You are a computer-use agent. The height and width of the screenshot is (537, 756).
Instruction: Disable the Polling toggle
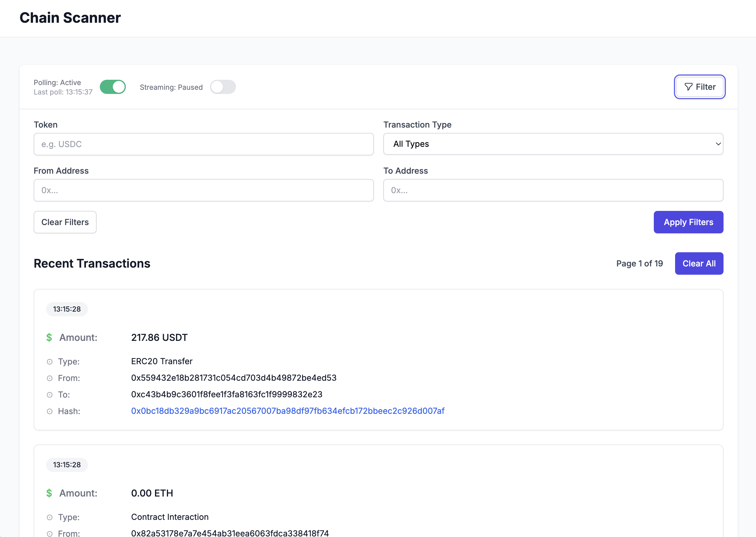coord(113,87)
